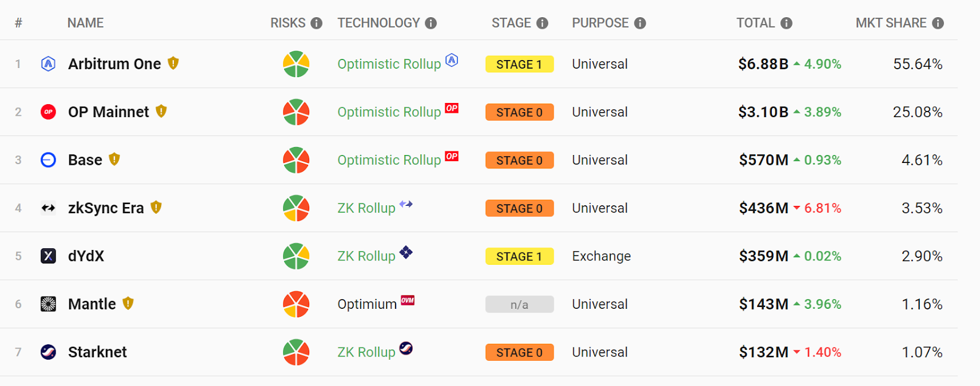The image size is (980, 386).
Task: Click the OP Mainnet red logo
Action: point(48,112)
